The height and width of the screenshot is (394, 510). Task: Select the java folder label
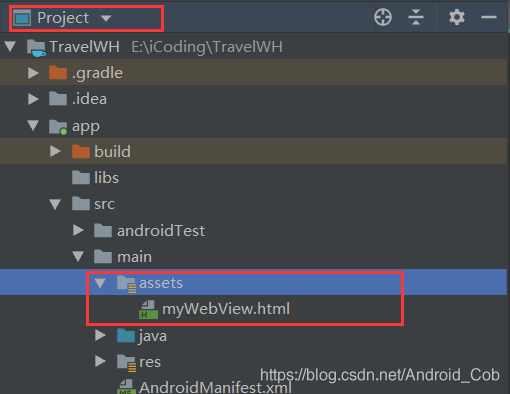(153, 336)
